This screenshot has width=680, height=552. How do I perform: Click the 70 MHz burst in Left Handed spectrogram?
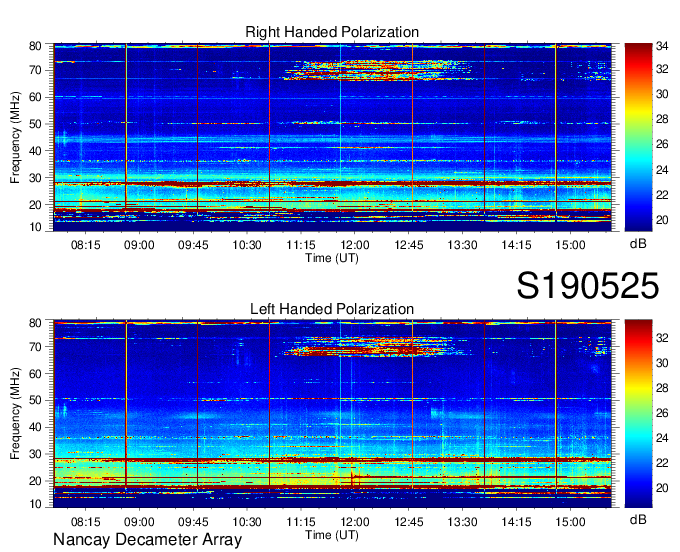[373, 346]
